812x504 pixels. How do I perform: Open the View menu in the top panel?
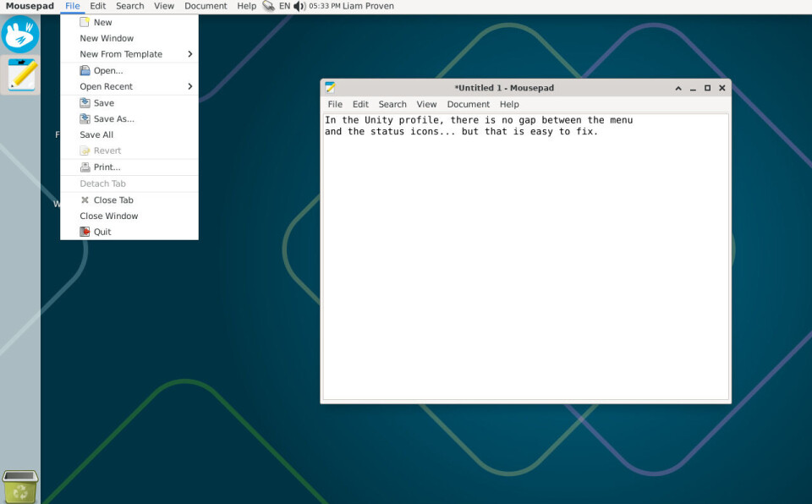[x=163, y=6]
